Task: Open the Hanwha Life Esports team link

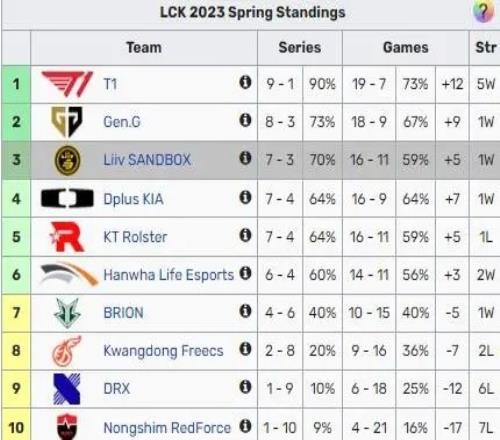Action: point(169,275)
